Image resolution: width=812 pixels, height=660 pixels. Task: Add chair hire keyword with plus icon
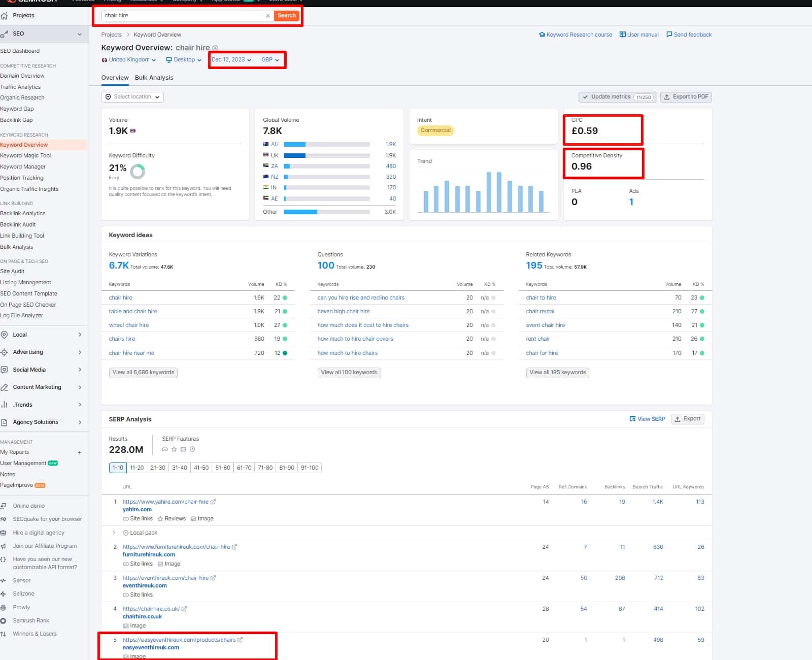click(x=215, y=48)
